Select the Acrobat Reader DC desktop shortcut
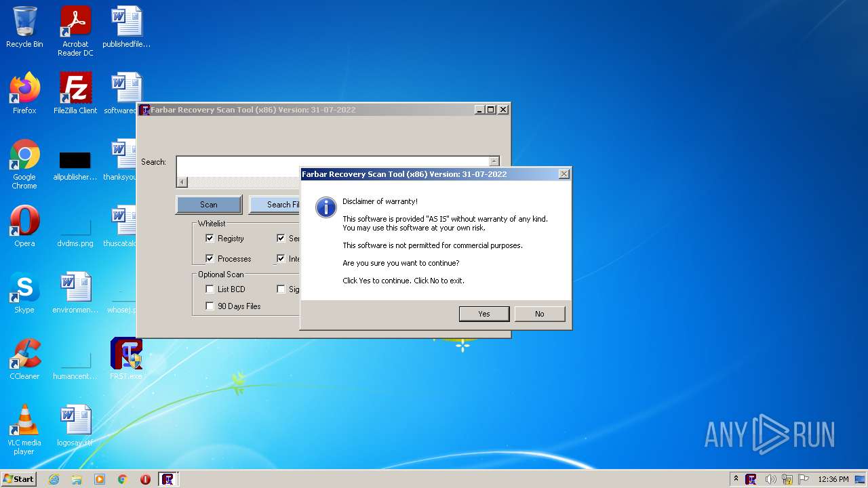The image size is (868, 488). [75, 31]
